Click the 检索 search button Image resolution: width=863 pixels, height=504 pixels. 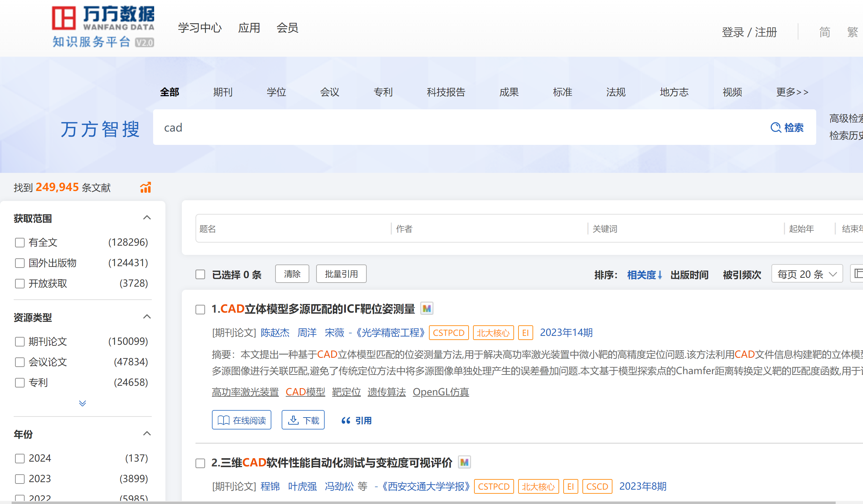(x=787, y=127)
